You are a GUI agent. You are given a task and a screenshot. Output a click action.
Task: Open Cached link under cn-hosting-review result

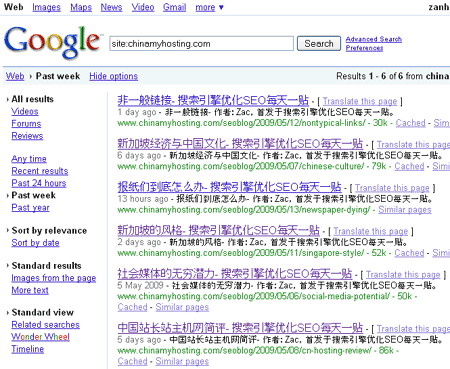[132, 361]
